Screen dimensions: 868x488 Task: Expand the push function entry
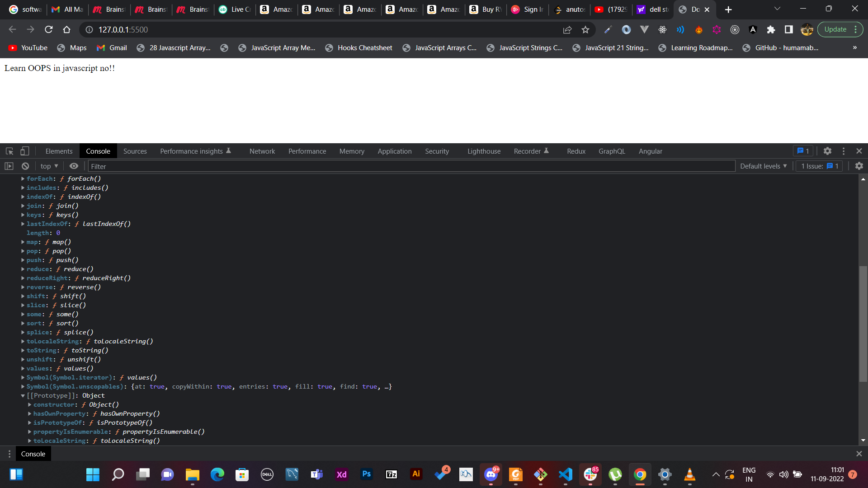pyautogui.click(x=23, y=260)
